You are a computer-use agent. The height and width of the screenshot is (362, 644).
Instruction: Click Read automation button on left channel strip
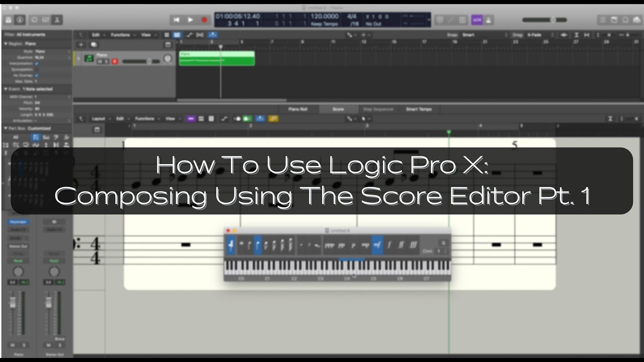pos(18,261)
